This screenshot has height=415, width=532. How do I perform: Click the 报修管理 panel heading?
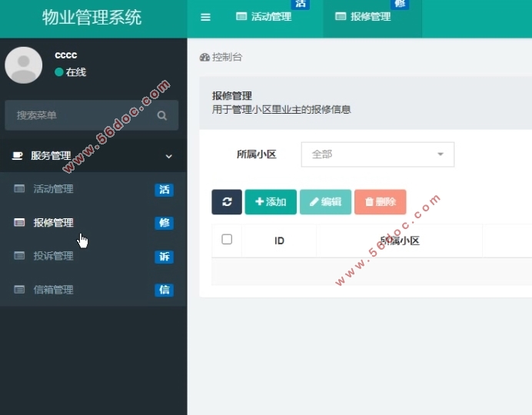[x=232, y=96]
